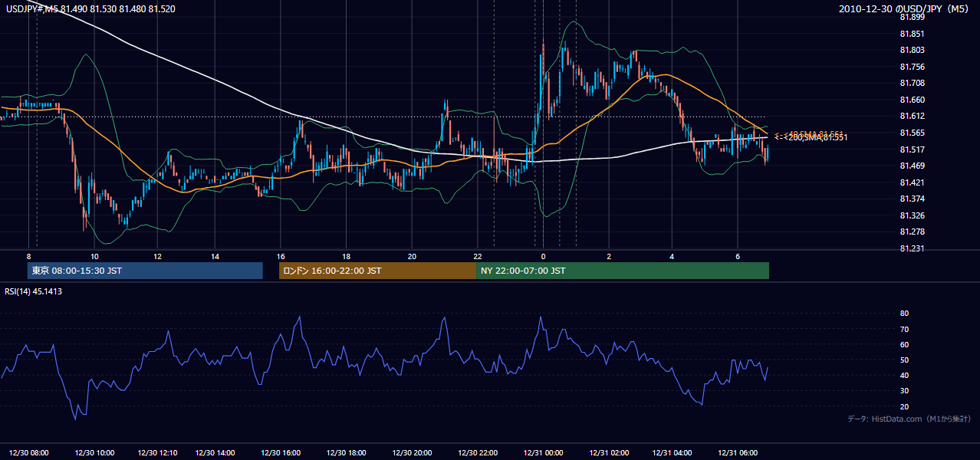This screenshot has height=460, width=980.
Task: Click the 12/31 00:00 bottom time label
Action: click(543, 452)
